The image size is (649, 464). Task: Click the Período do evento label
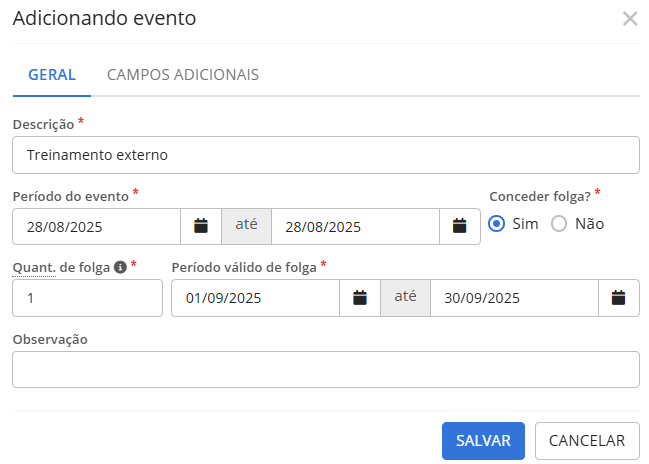click(x=71, y=196)
